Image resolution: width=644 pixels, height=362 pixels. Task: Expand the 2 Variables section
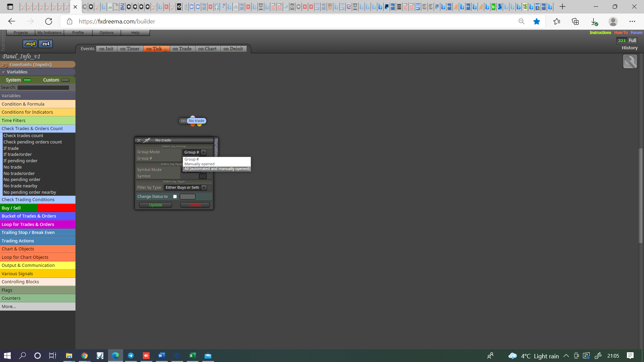[x=38, y=72]
